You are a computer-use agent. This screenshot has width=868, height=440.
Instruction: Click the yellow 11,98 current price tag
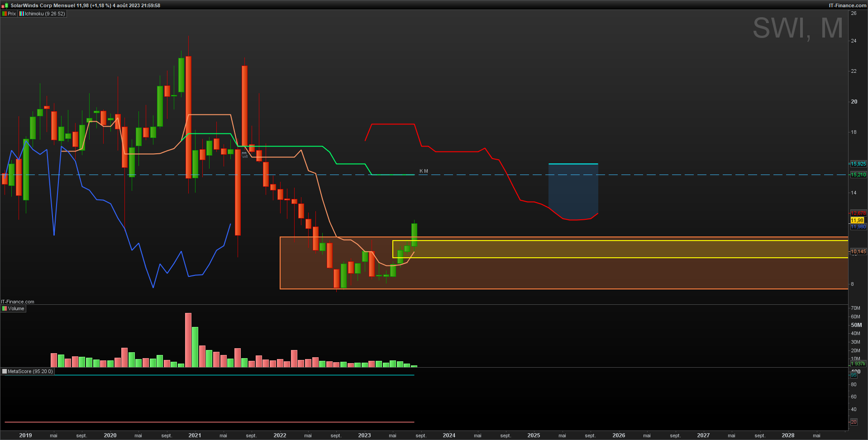(x=858, y=220)
